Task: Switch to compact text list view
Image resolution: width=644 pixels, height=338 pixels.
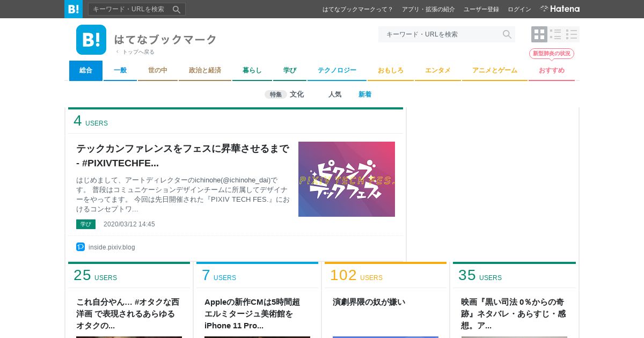Action: pyautogui.click(x=572, y=34)
